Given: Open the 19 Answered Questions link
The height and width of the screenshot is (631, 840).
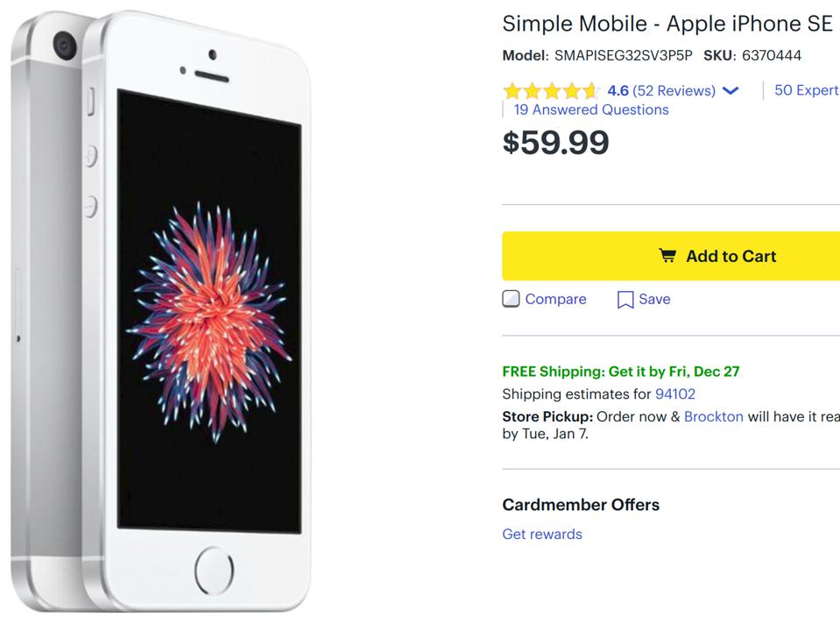Looking at the screenshot, I should (589, 109).
